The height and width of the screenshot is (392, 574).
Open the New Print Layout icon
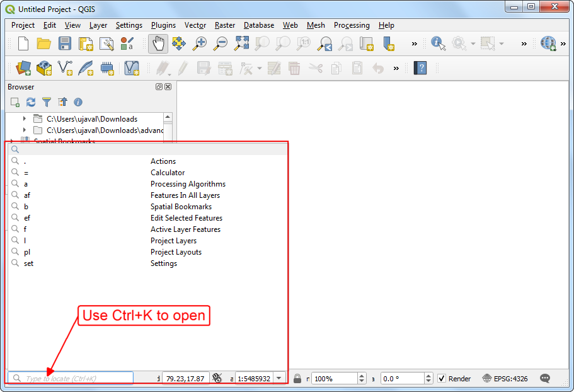coord(86,43)
